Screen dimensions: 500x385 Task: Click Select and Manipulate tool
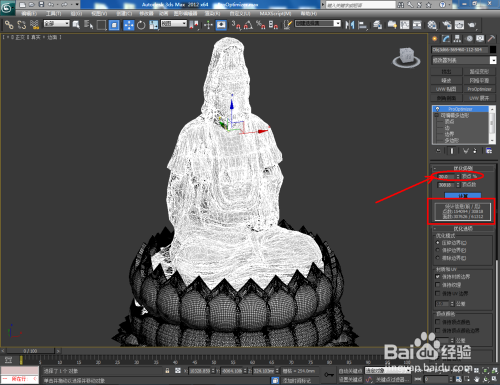coord(208,25)
